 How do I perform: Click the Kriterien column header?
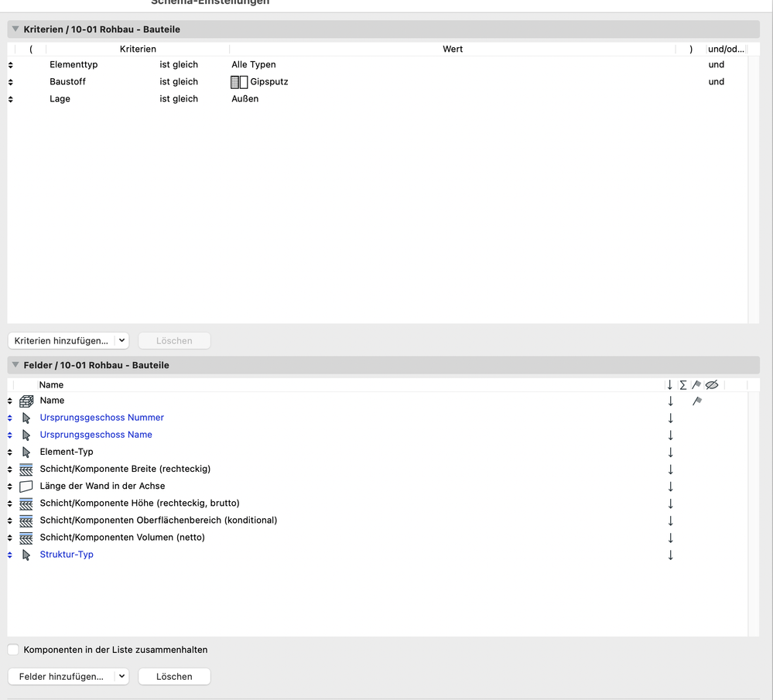coord(138,49)
